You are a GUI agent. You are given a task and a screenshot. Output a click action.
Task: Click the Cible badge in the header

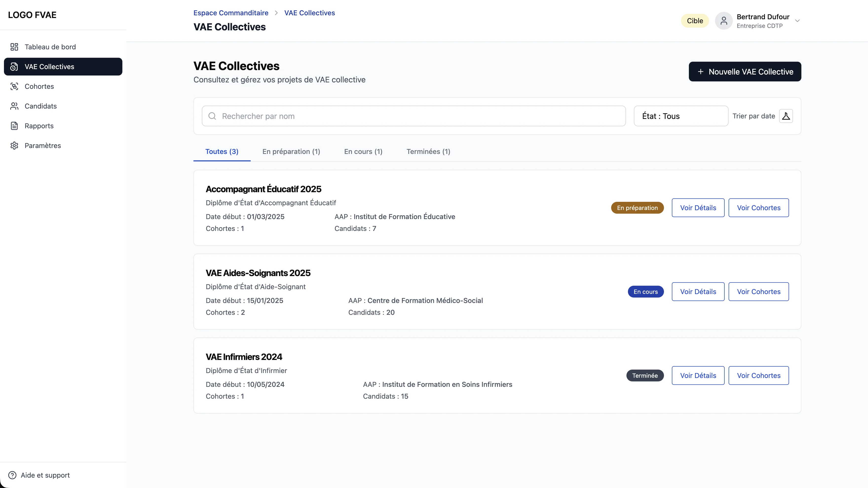(695, 20)
